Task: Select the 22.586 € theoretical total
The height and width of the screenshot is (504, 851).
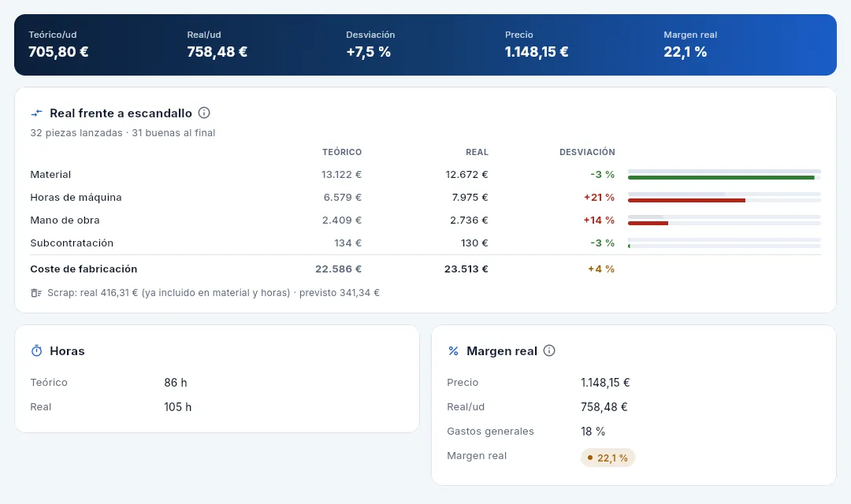Action: [339, 269]
